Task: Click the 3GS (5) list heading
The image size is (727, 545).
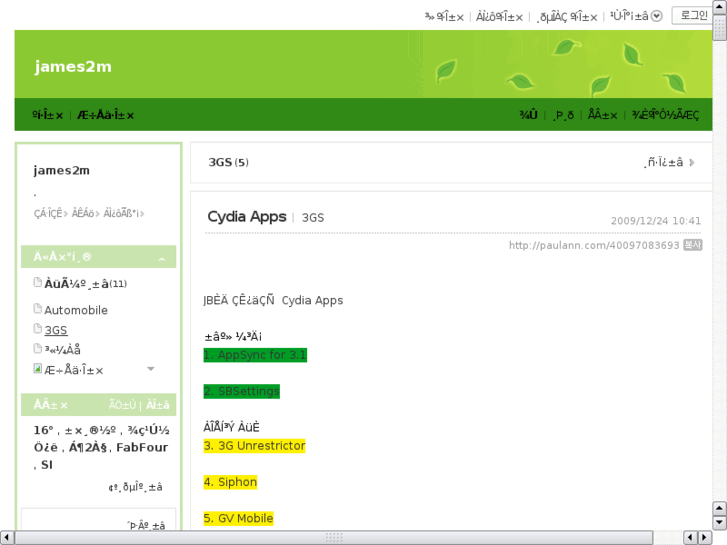Action: (x=228, y=162)
